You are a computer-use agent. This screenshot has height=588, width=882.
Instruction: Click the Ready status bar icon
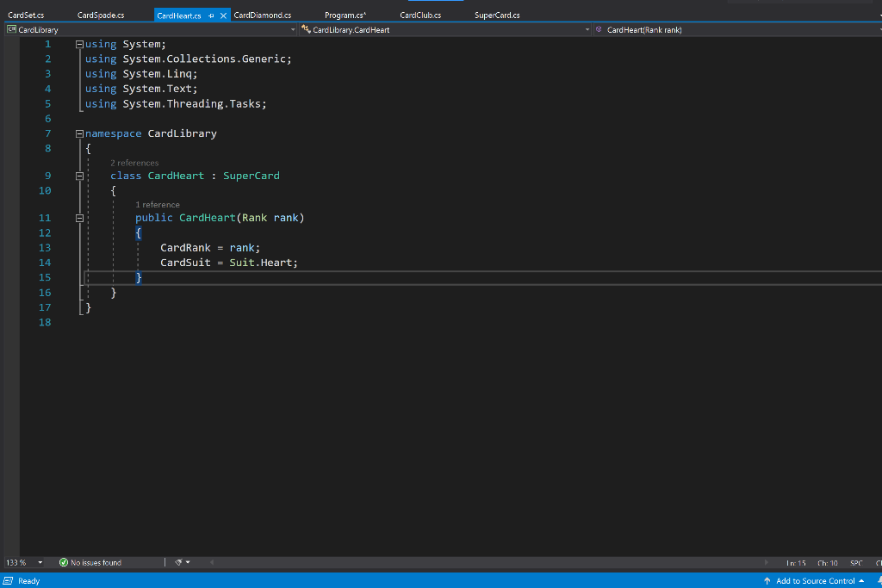(x=8, y=581)
